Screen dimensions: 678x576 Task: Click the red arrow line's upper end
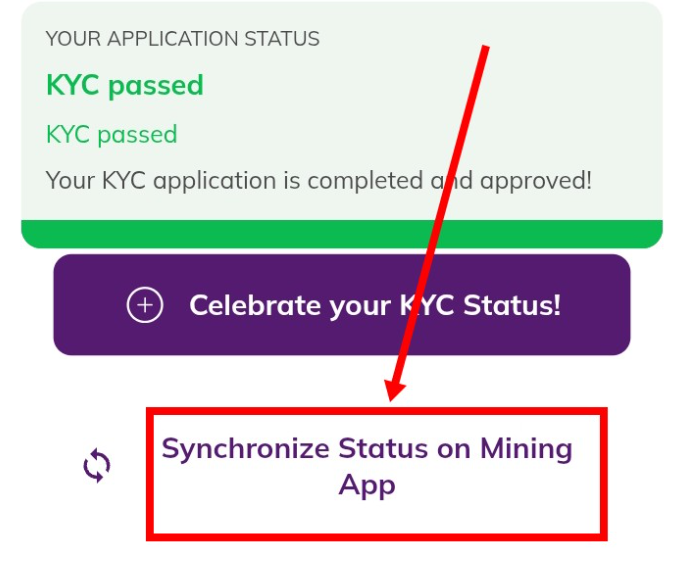click(485, 48)
